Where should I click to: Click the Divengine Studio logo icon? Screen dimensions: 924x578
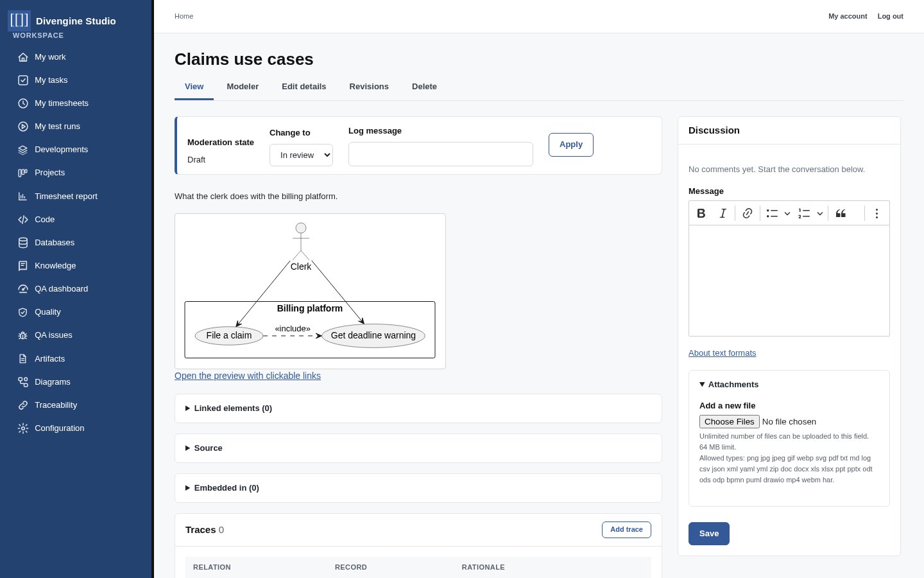[x=19, y=21]
